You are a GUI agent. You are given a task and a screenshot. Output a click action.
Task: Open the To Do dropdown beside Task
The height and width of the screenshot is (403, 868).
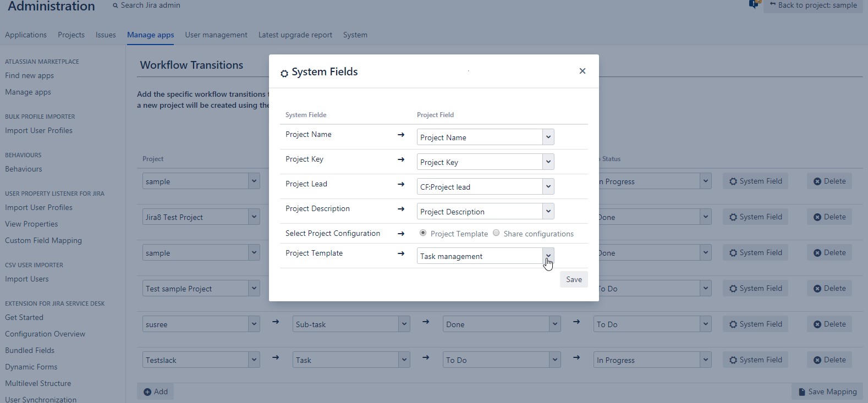click(x=502, y=360)
